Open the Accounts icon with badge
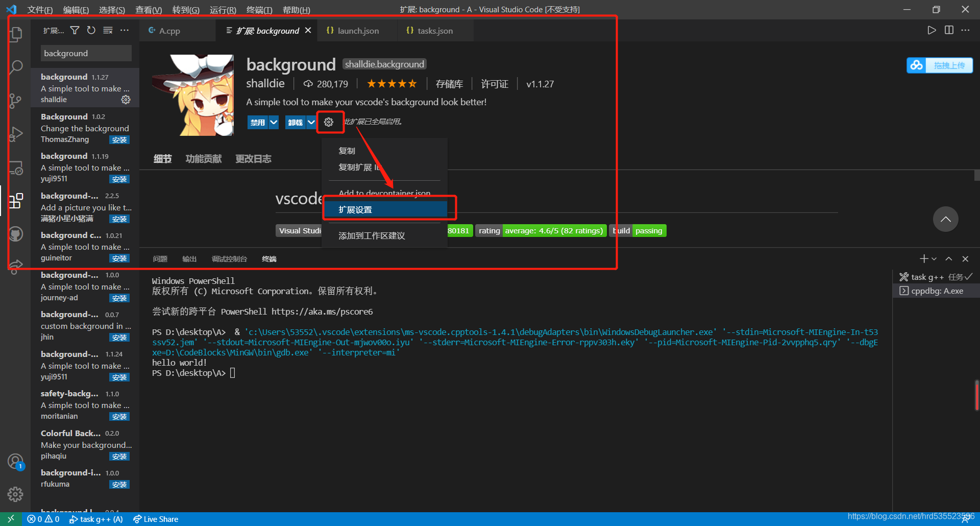980x526 pixels. click(x=16, y=462)
